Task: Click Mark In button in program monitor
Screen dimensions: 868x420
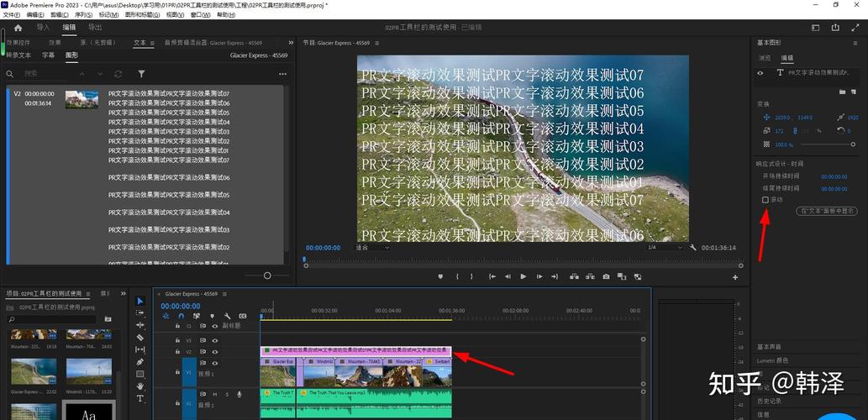Action: [457, 276]
